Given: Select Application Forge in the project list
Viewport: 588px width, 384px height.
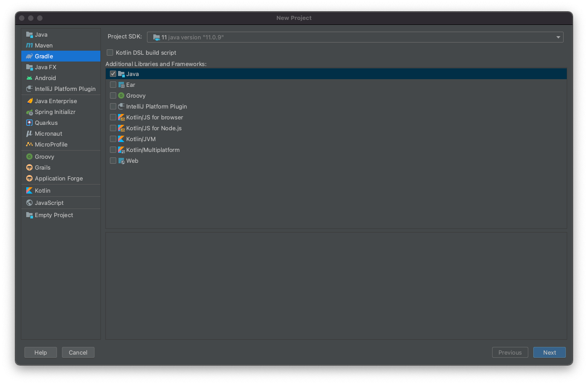Looking at the screenshot, I should 61,178.
